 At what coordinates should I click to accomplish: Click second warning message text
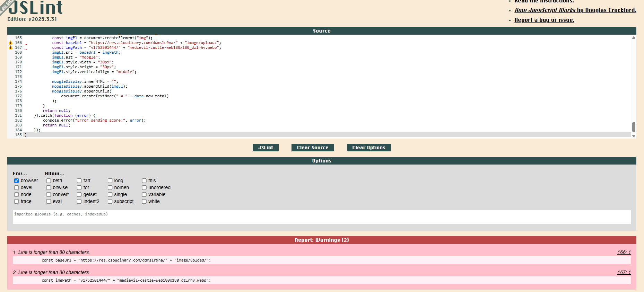(51, 272)
